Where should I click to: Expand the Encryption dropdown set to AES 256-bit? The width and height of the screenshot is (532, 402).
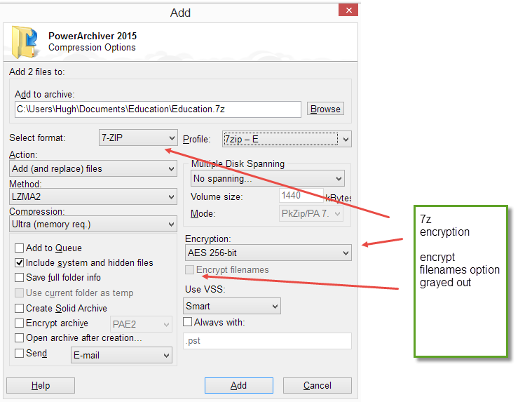(x=268, y=253)
